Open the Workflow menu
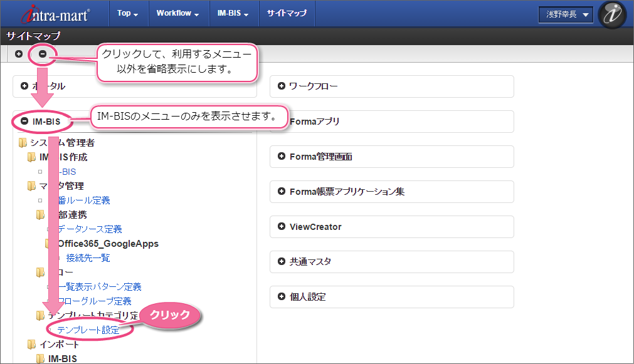Image resolution: width=634 pixels, height=364 pixels. click(x=178, y=13)
